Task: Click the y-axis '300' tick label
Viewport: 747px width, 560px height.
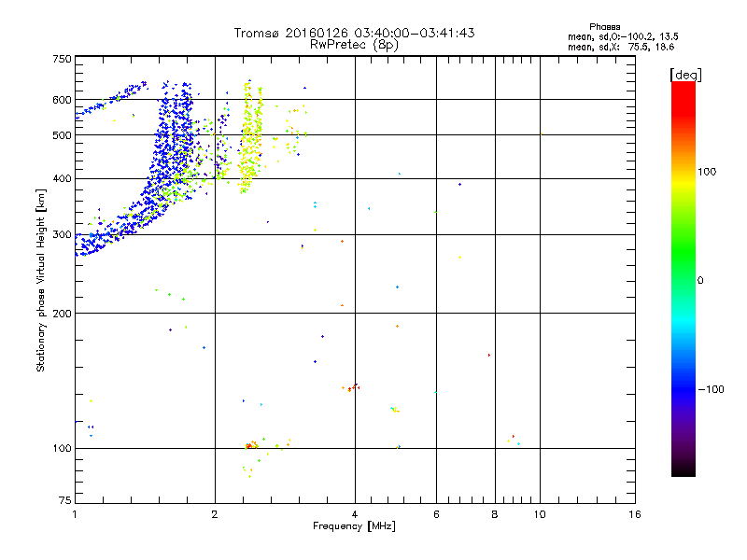Action: coord(62,235)
